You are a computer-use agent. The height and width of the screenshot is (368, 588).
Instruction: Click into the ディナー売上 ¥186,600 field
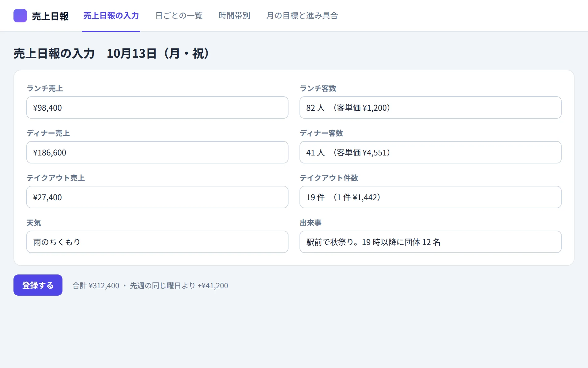pyautogui.click(x=157, y=152)
